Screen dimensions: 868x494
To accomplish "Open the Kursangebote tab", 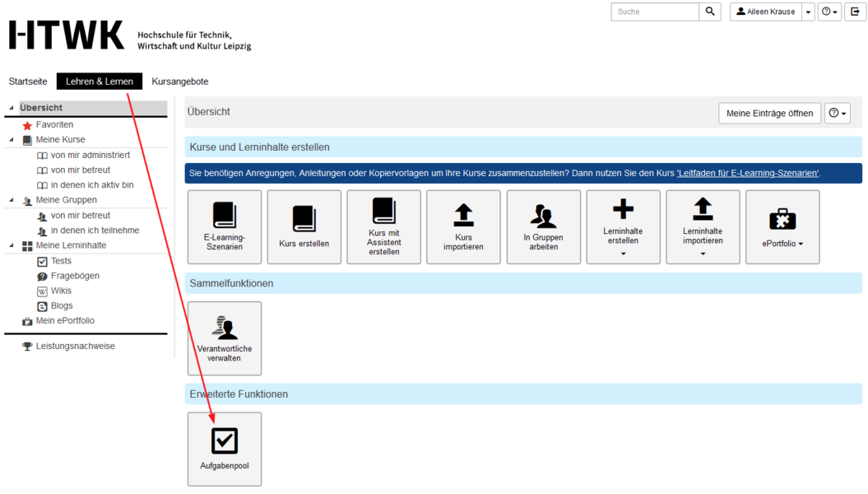I will pyautogui.click(x=180, y=82).
